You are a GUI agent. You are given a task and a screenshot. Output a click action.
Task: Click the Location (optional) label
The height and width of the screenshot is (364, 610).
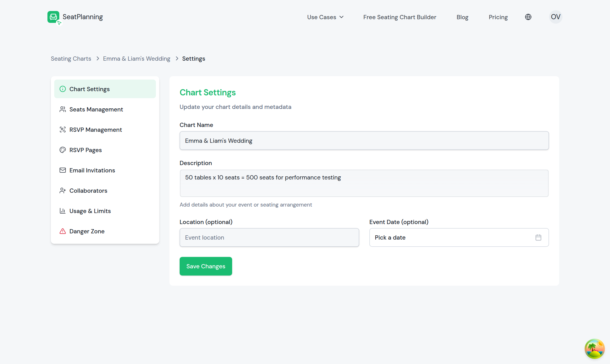coord(206,222)
